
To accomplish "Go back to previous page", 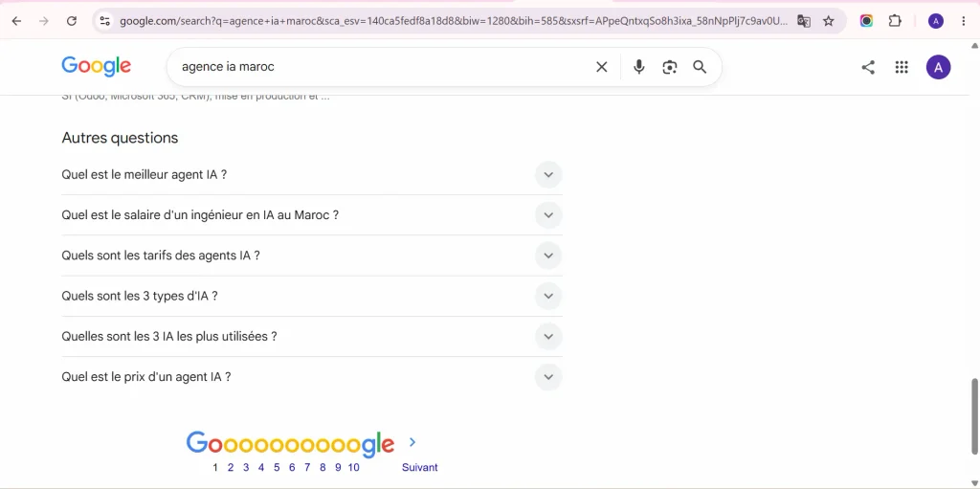I will (x=17, y=21).
